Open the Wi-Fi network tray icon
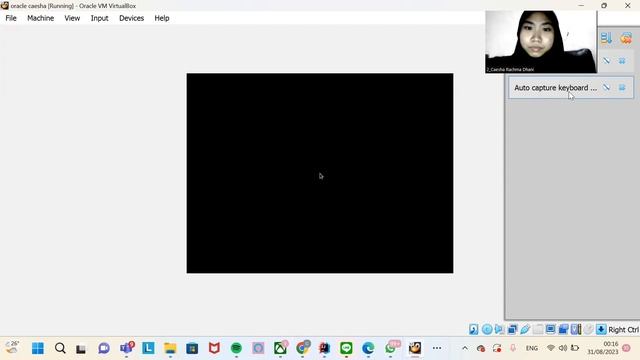Image resolution: width=640 pixels, height=360 pixels. click(551, 348)
